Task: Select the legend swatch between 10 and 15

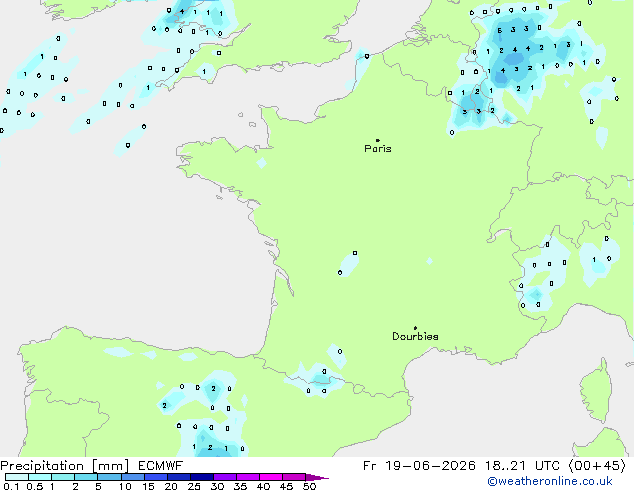Action: (x=133, y=477)
